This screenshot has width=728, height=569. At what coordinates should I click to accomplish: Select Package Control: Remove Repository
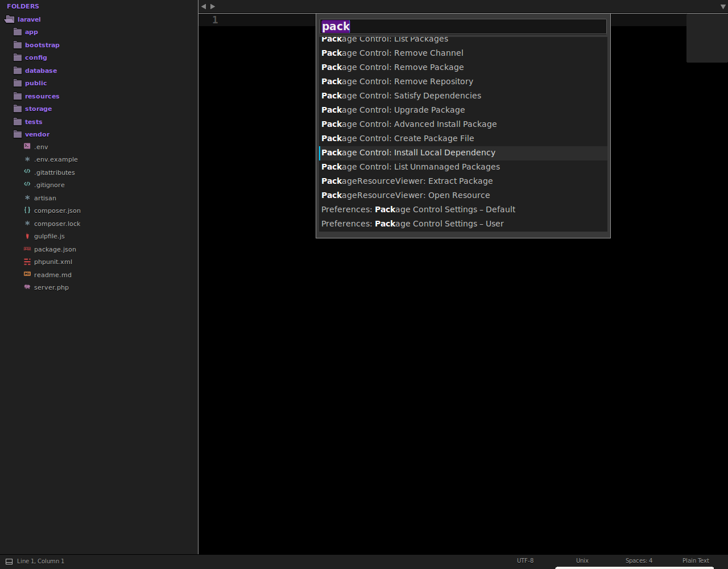coord(463,81)
